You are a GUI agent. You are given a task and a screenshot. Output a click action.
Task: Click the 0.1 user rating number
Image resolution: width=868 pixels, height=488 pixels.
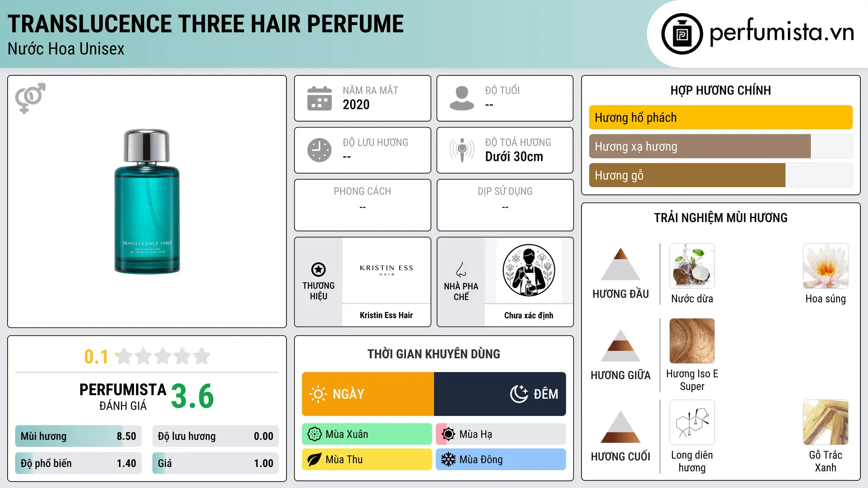96,357
